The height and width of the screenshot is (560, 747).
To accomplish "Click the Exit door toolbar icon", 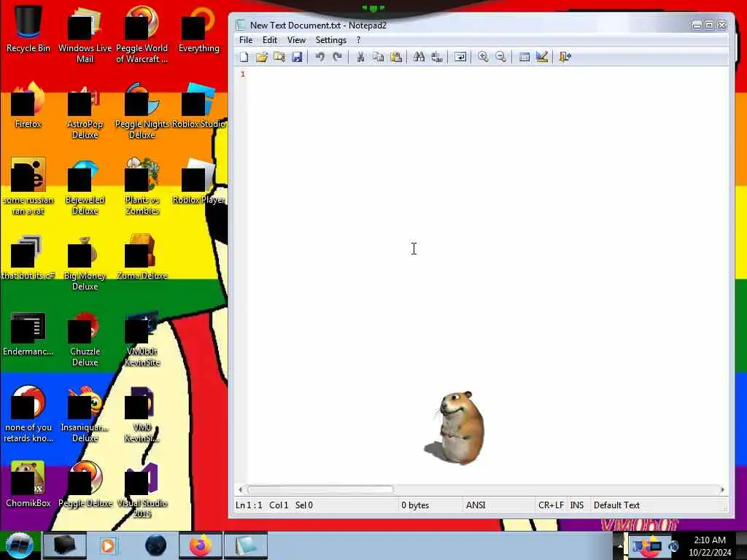I will 565,57.
